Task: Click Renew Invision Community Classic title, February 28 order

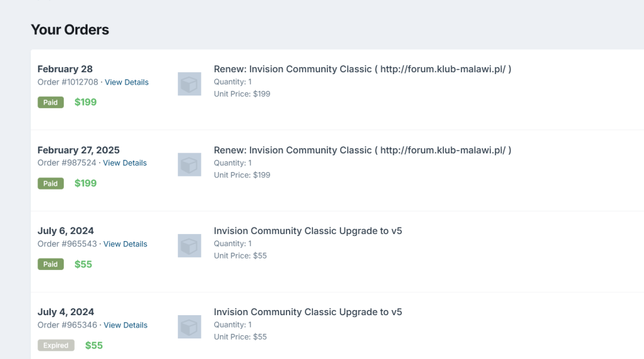Action: pos(362,69)
